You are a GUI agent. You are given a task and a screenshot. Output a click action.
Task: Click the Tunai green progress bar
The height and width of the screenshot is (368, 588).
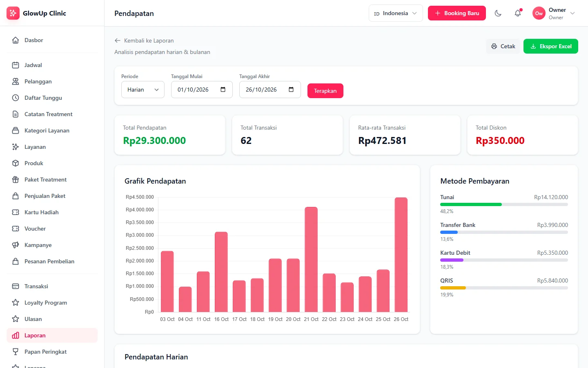[x=471, y=204]
